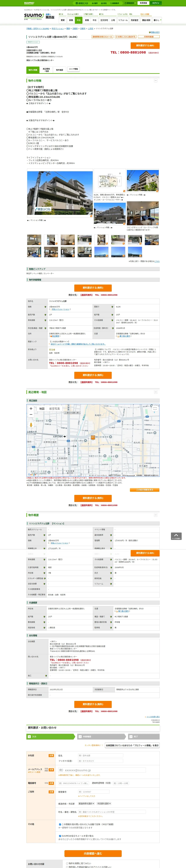Click the orange property marker on map
This screenshot has height=868, width=186.
click(x=93, y=438)
